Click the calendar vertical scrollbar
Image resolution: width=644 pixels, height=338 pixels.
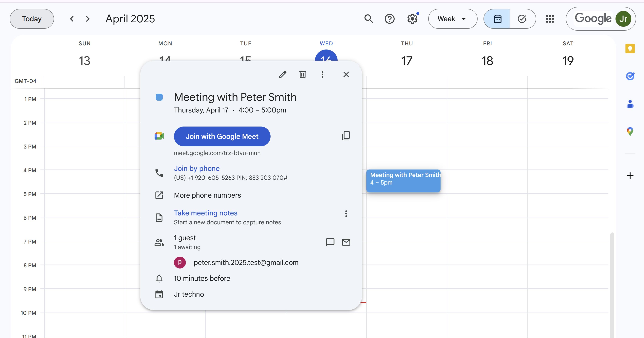coord(612,285)
